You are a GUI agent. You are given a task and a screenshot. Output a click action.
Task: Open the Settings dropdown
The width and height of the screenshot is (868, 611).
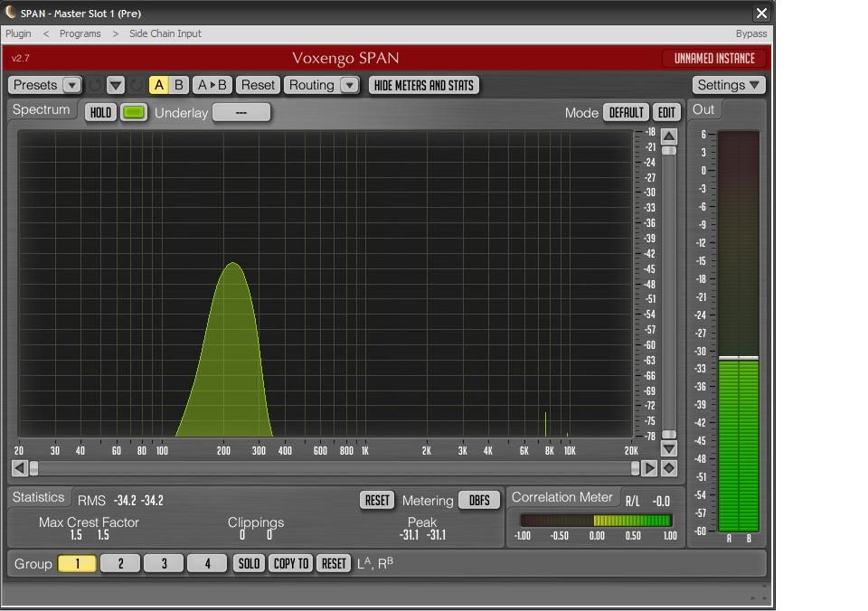728,85
